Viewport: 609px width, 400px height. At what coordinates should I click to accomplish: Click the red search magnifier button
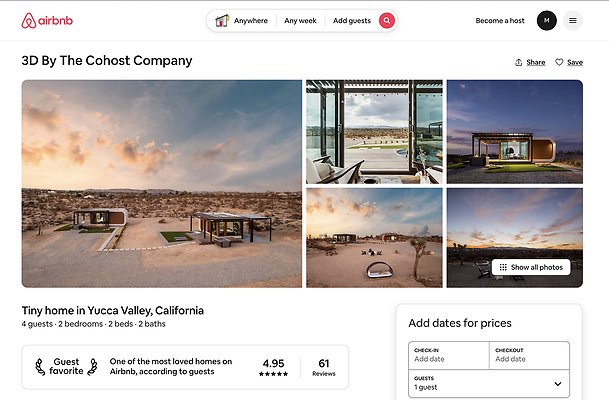click(387, 21)
